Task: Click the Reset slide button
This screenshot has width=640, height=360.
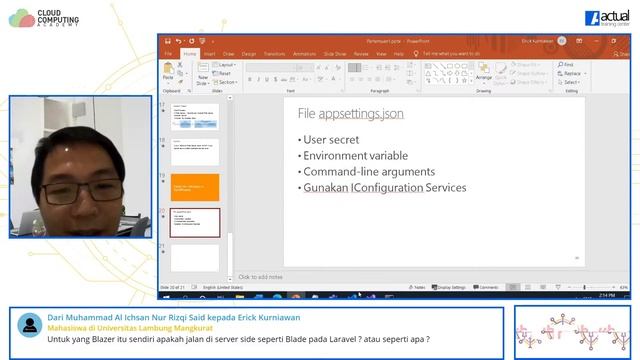Action: coord(222,73)
